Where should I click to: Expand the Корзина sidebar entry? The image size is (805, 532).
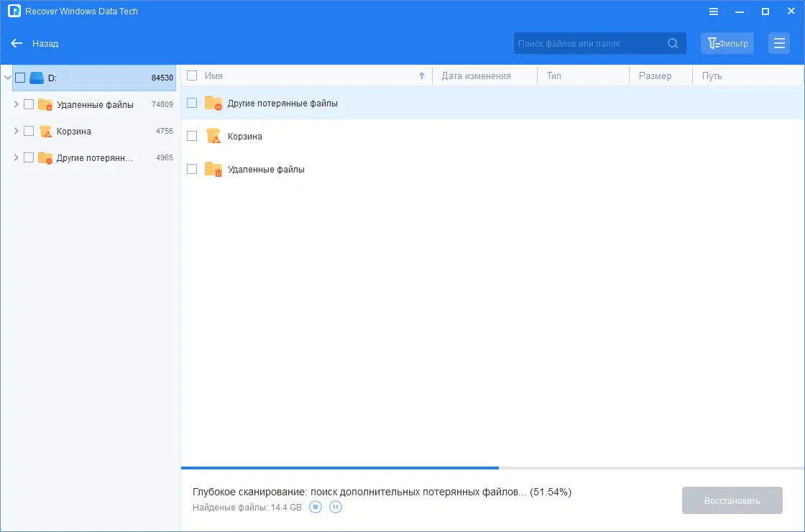point(16,131)
